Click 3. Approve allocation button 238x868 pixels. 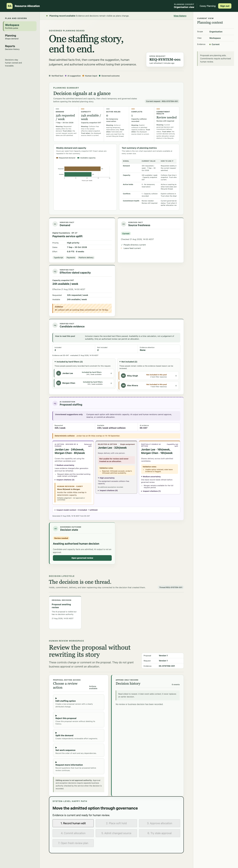click(x=159, y=823)
